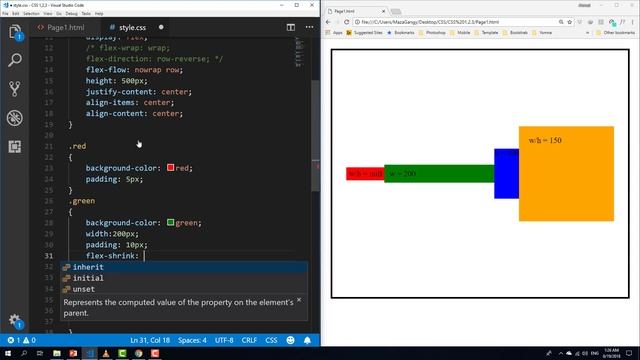This screenshot has width=640, height=360.
Task: Open VLC from the taskbar
Action: tap(106, 353)
